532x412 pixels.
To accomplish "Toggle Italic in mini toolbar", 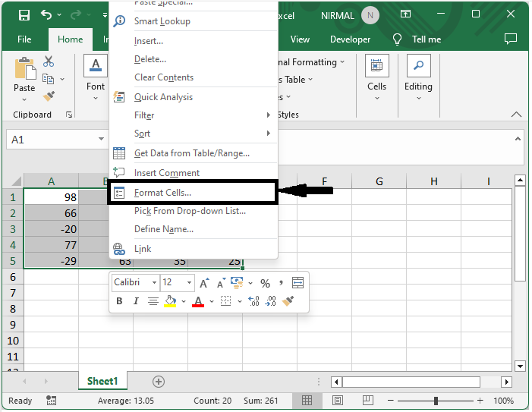I will [x=136, y=301].
